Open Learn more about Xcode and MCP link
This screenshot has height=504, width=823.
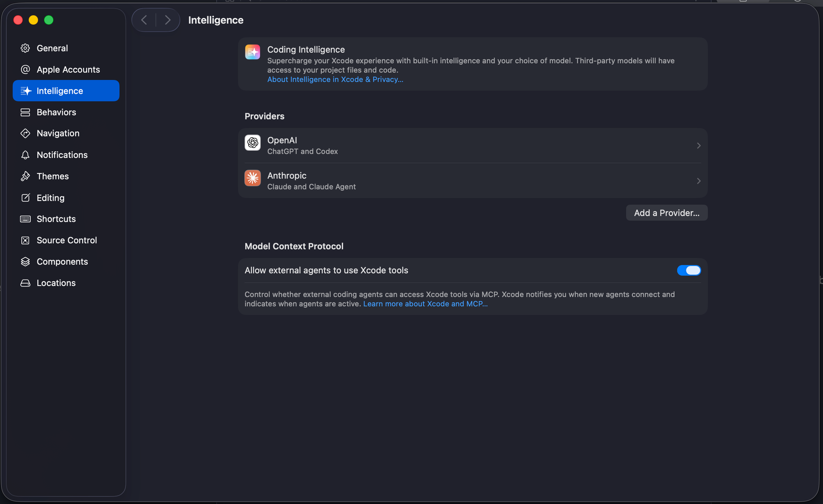(x=425, y=304)
